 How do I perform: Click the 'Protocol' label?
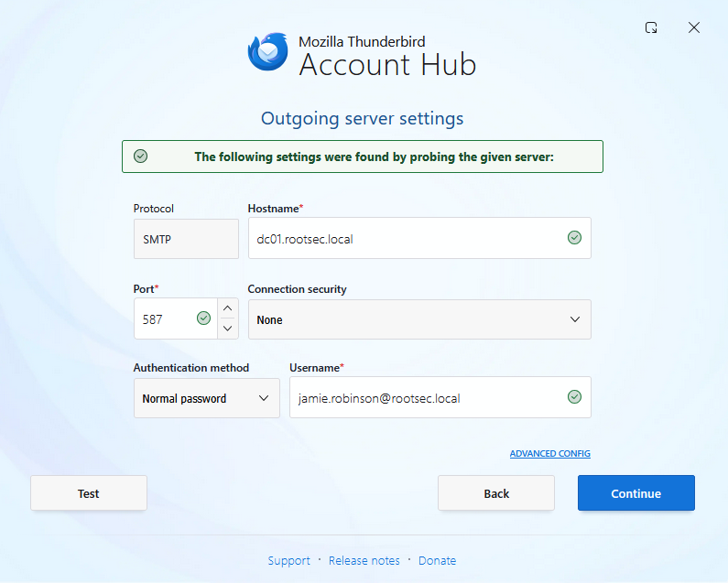(x=154, y=209)
